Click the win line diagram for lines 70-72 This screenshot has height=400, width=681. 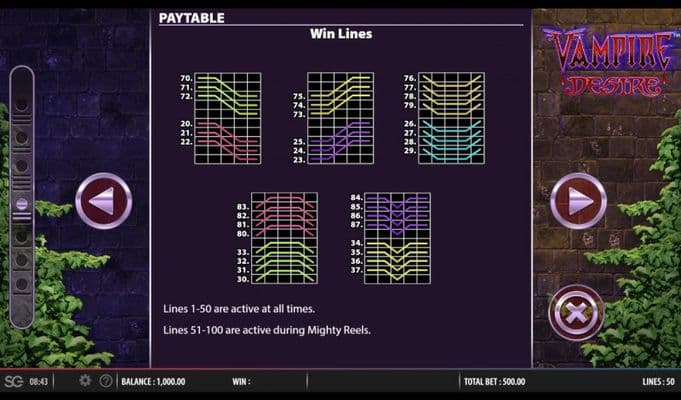[x=227, y=95]
